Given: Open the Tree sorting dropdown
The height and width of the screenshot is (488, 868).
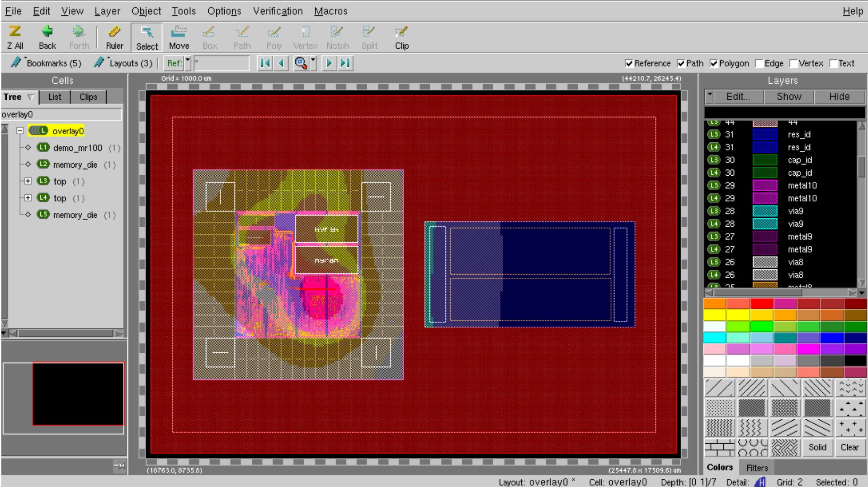Looking at the screenshot, I should (31, 97).
